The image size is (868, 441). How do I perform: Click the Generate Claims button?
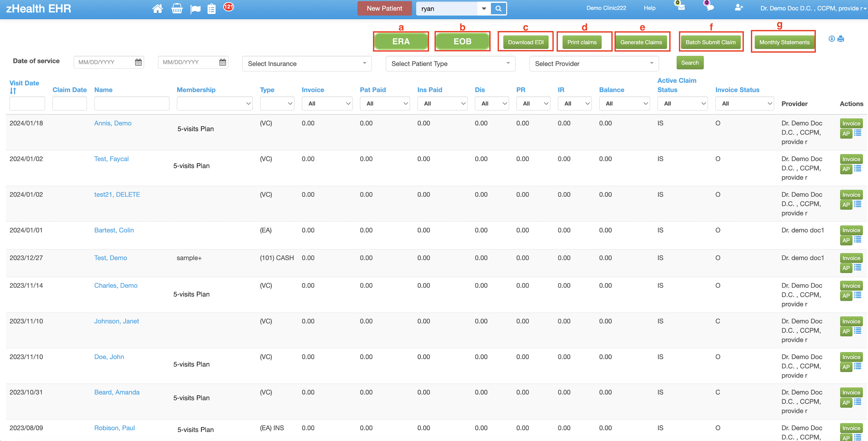pyautogui.click(x=641, y=42)
